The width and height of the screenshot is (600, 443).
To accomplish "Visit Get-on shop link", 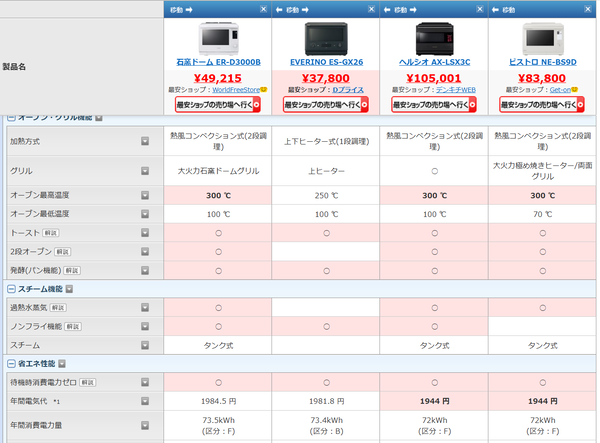I will [x=560, y=90].
